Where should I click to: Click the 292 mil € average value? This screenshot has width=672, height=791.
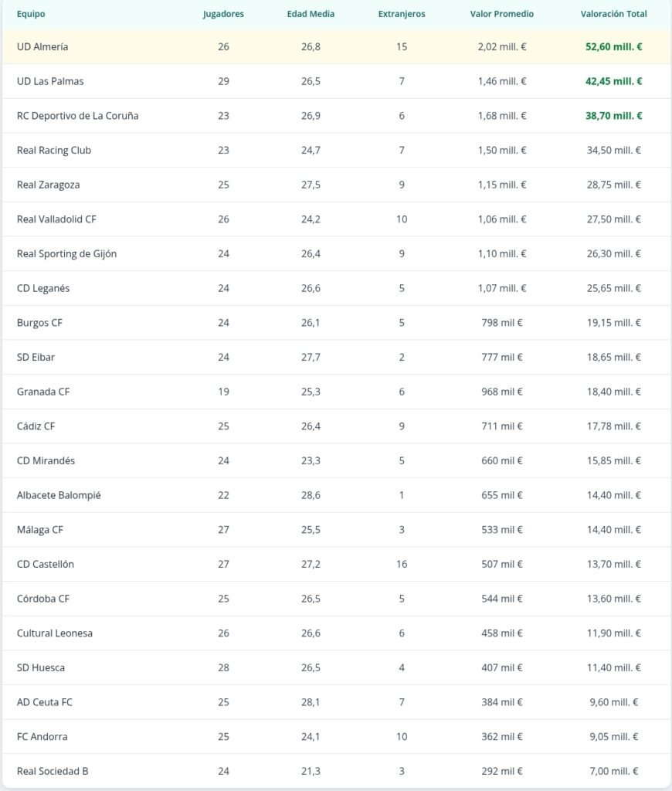tap(502, 772)
